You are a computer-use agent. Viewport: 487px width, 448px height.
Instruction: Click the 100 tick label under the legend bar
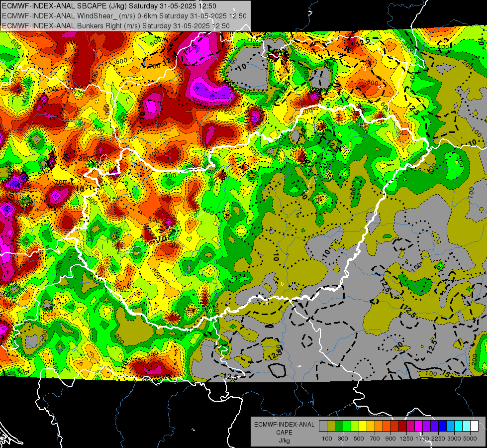[x=327, y=439]
